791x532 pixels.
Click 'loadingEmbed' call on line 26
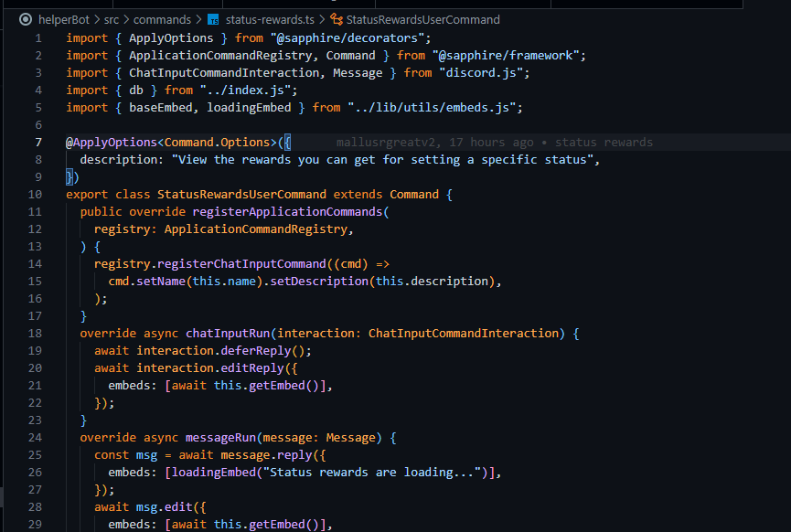point(214,472)
